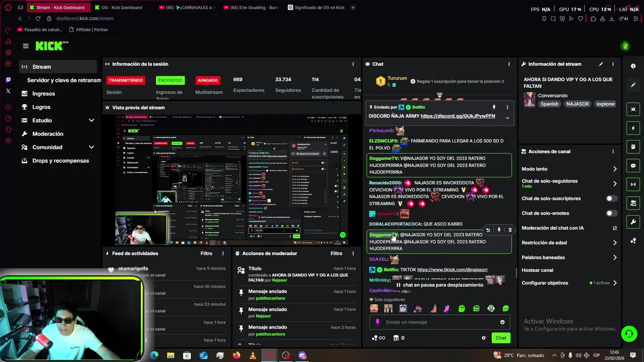Open Chat de solo-seguidores options

pyautogui.click(x=615, y=184)
